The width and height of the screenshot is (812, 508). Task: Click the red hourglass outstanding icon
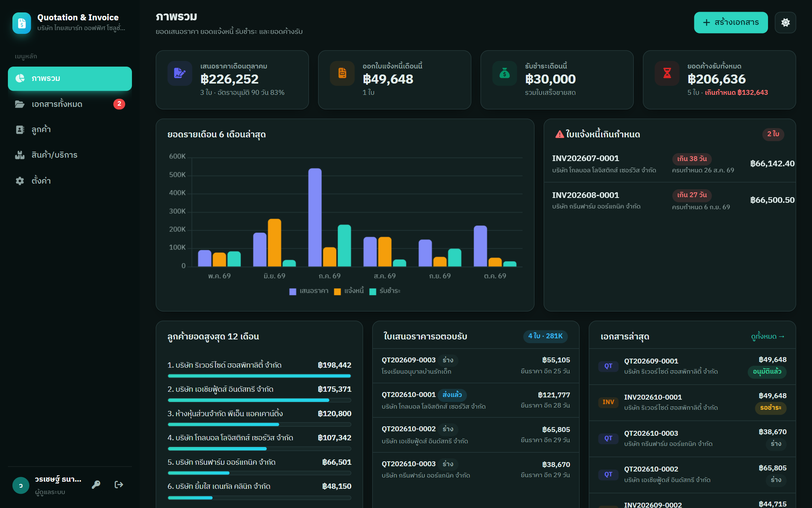pos(667,73)
